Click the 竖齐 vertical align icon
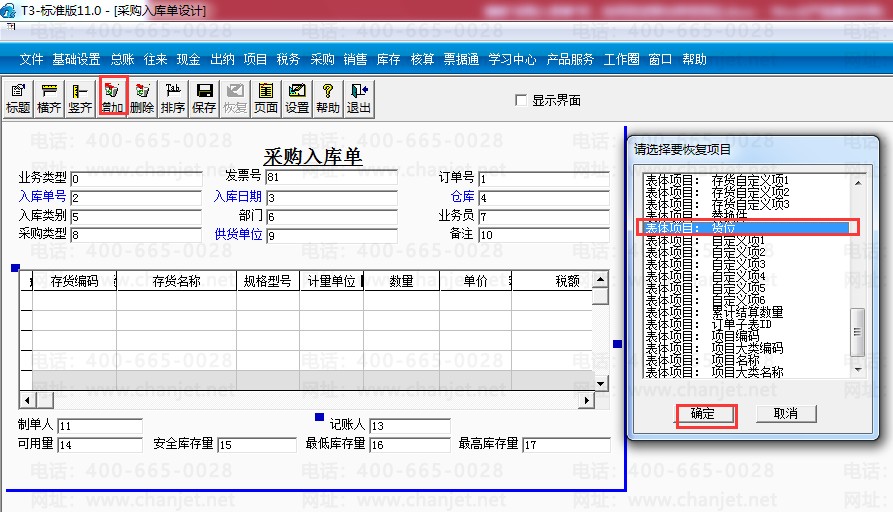Viewport: 893px width, 512px height. point(80,98)
